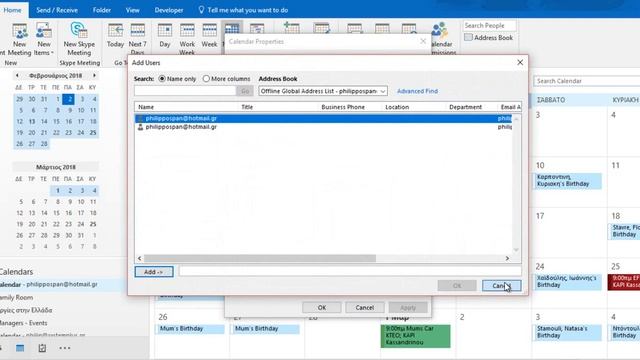This screenshot has width=640, height=360.
Task: Click the horizontal scrollbar in user list
Action: point(260,258)
